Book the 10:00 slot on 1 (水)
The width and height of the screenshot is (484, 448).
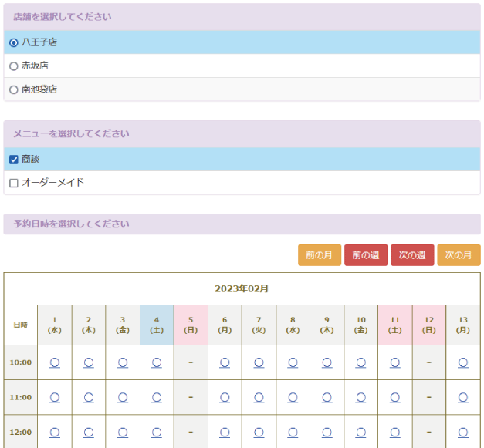coord(55,362)
